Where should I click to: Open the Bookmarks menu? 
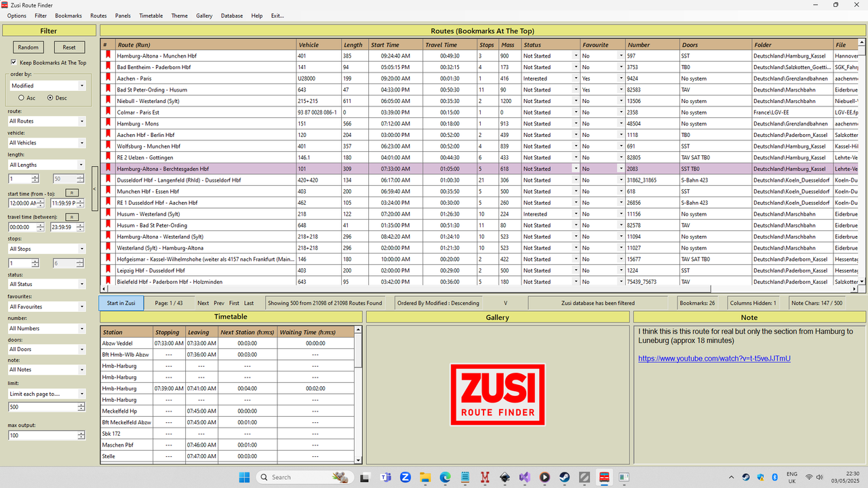(68, 16)
